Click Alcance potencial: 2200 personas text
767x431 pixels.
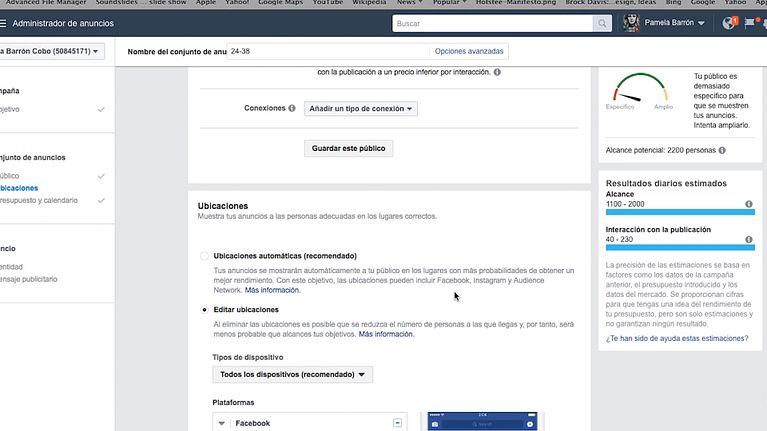pyautogui.click(x=661, y=150)
